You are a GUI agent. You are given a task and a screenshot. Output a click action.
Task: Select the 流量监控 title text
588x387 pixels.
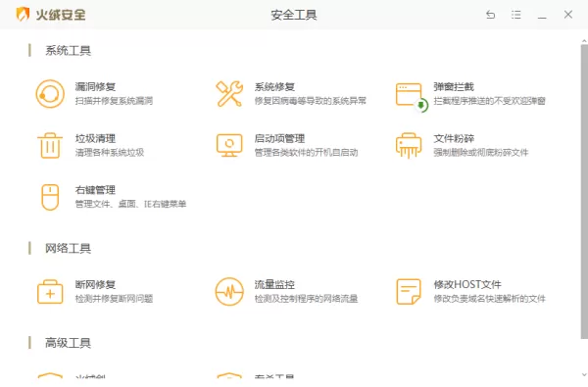point(274,285)
